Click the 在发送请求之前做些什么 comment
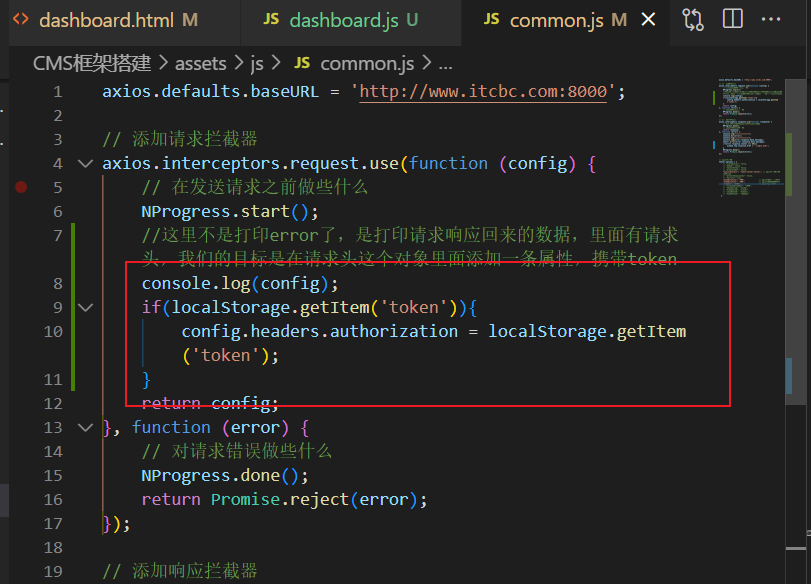Screen dimensions: 811x584 [255, 187]
